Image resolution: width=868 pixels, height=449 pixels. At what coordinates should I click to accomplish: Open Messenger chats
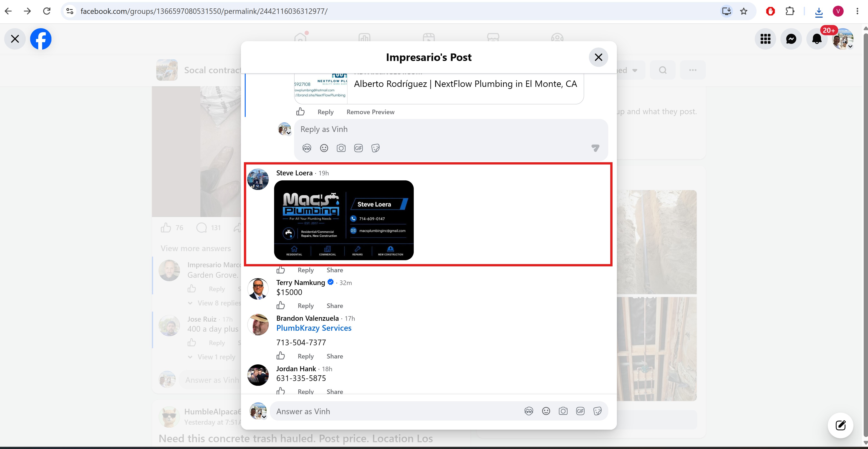pyautogui.click(x=791, y=39)
